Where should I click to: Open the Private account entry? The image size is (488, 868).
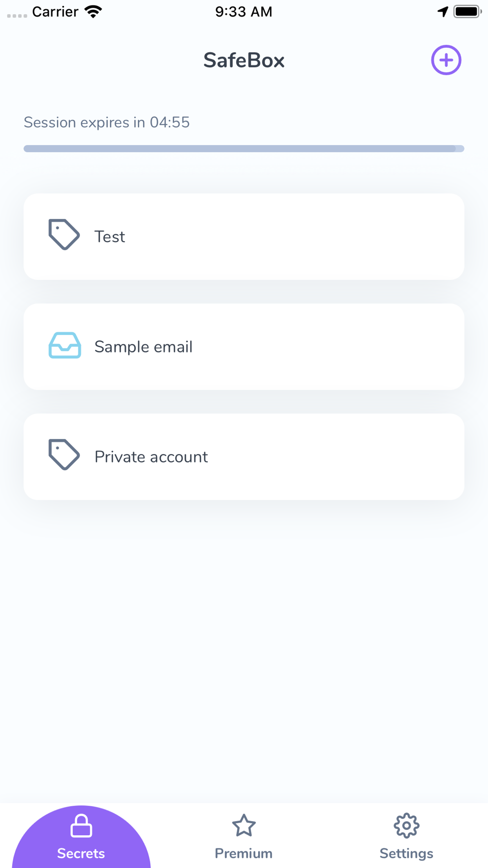[244, 456]
